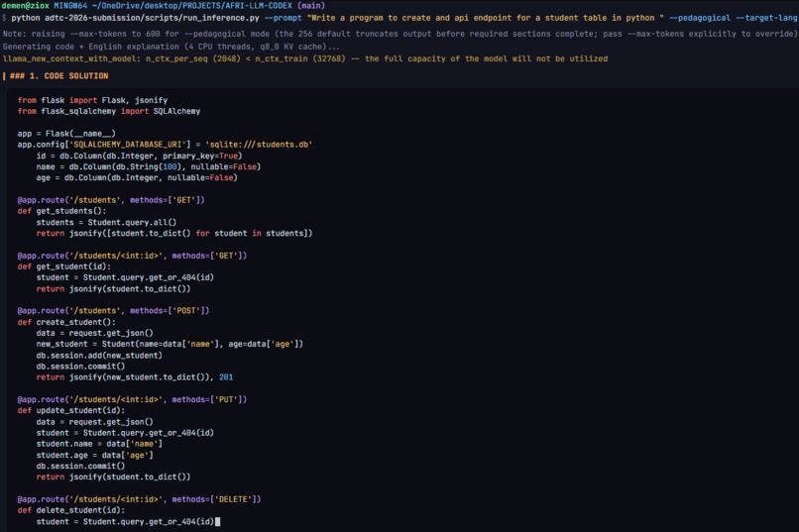Screen dimensions: 799x532
Task: Click the '201' status code text
Action: click(x=226, y=377)
